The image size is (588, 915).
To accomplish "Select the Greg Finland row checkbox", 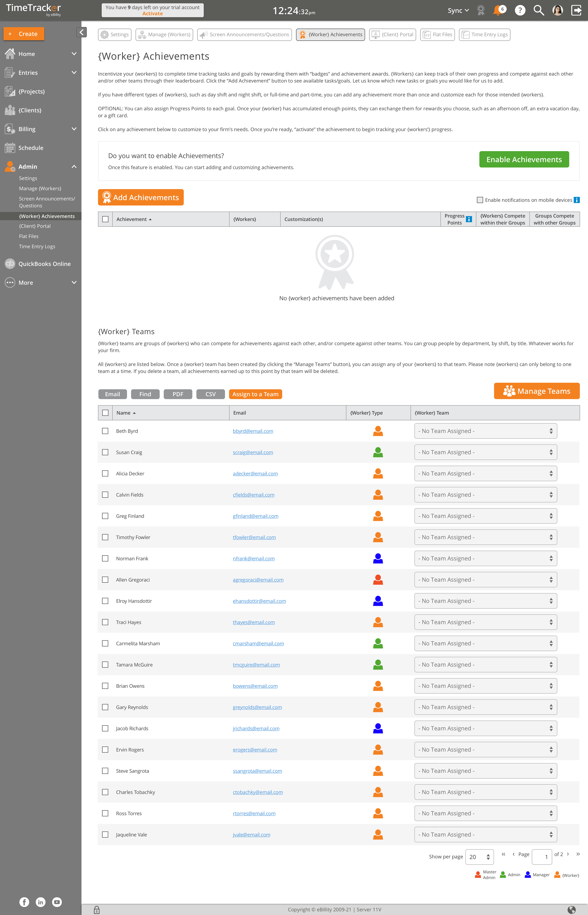I will click(x=105, y=516).
